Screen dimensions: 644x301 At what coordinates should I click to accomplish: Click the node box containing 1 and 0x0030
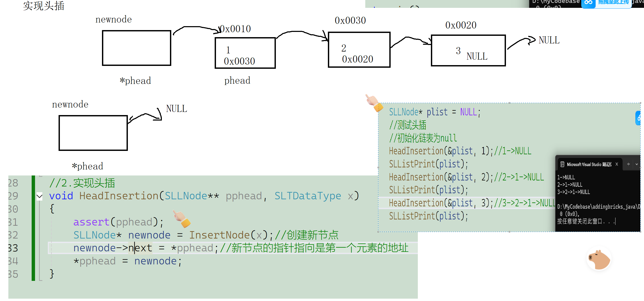[245, 53]
